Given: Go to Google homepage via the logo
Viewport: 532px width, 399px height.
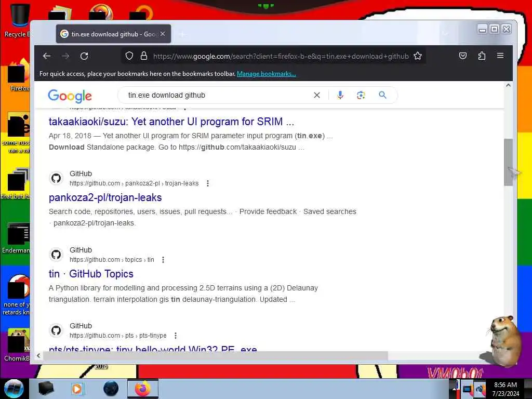Looking at the screenshot, I should point(70,96).
